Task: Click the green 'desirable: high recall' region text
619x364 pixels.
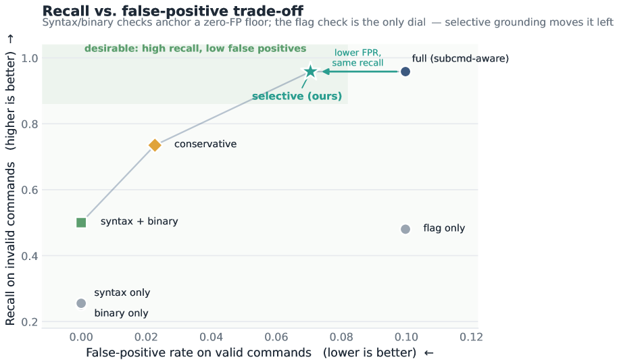Action: [x=195, y=49]
